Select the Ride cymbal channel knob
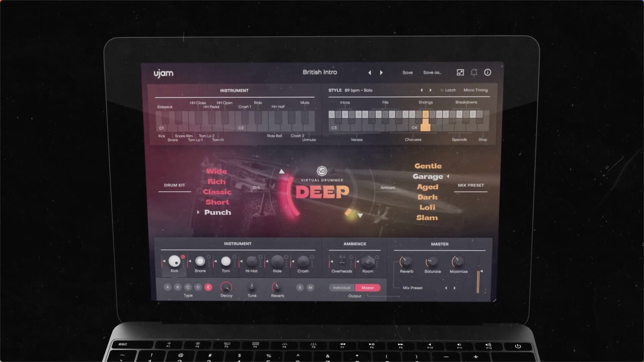 pos(277,261)
